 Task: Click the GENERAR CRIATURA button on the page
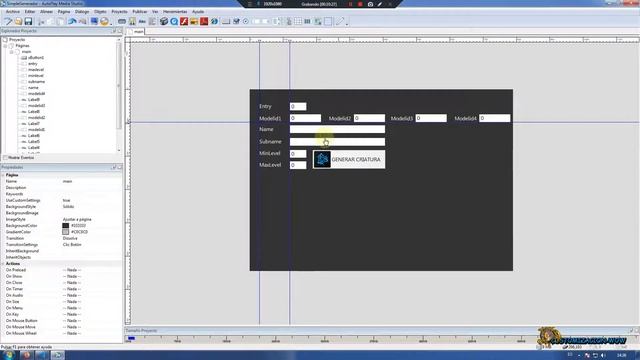point(349,159)
